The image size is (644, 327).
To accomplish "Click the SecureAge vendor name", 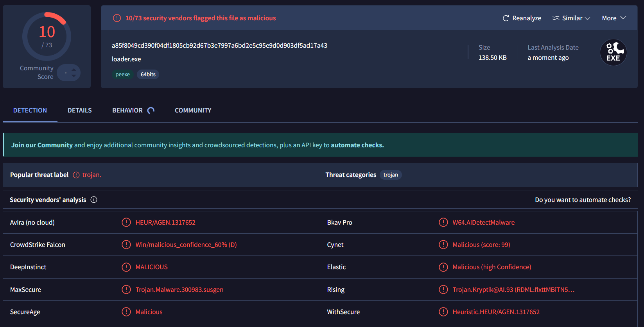I will [25, 312].
